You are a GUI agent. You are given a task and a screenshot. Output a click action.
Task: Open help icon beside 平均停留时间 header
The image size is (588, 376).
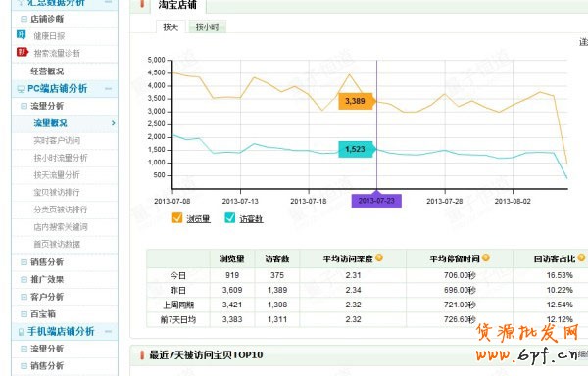pos(486,258)
